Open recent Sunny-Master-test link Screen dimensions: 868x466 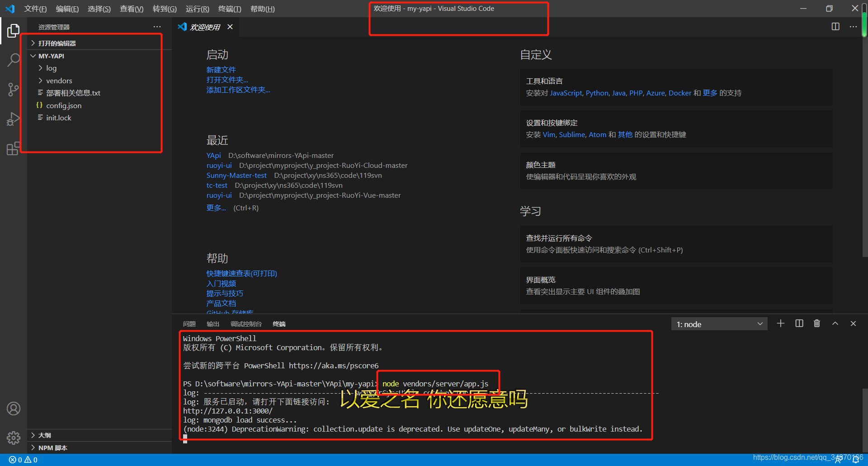click(x=236, y=175)
